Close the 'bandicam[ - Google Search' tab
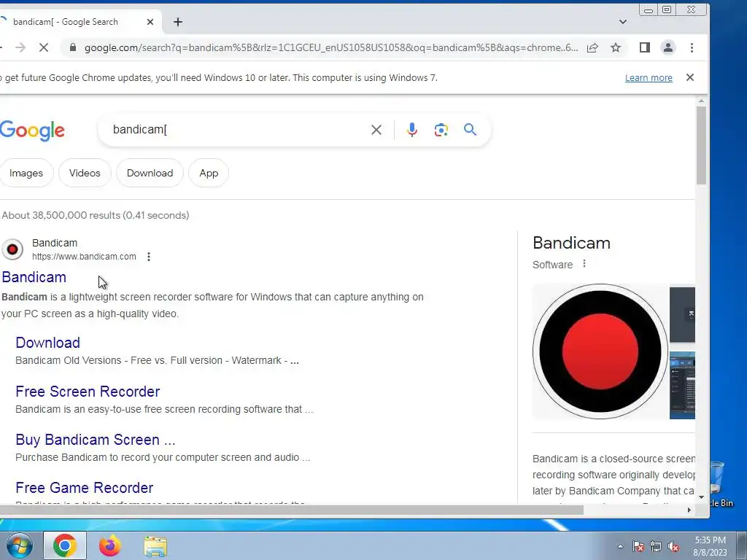The height and width of the screenshot is (560, 747). pos(150,22)
